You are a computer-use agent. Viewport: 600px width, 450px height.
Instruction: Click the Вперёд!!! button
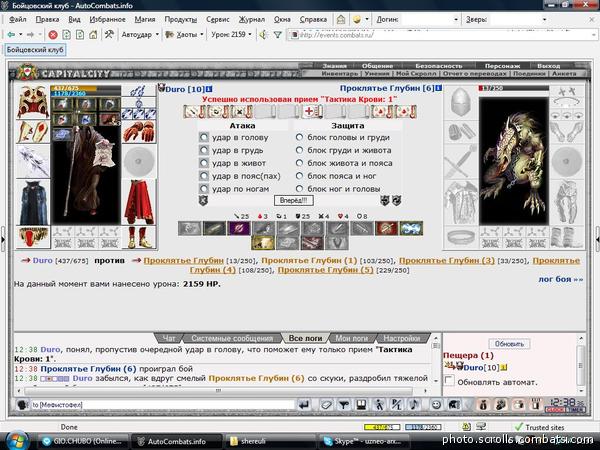click(293, 200)
